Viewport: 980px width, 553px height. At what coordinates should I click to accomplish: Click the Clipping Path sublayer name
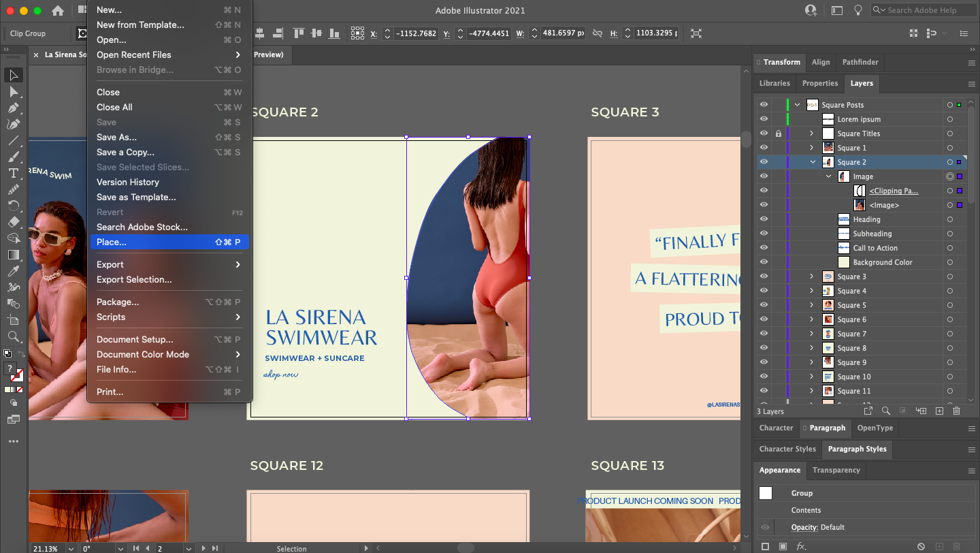[894, 191]
